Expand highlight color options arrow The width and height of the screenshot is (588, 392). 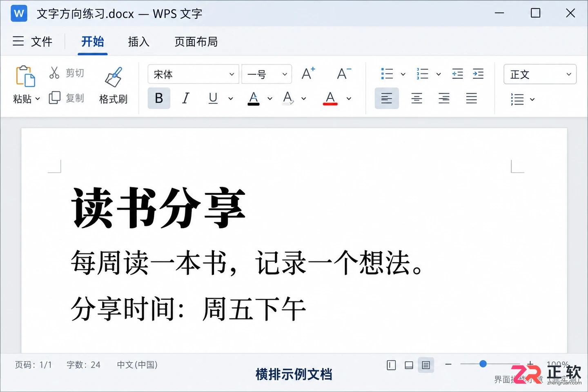(x=270, y=98)
